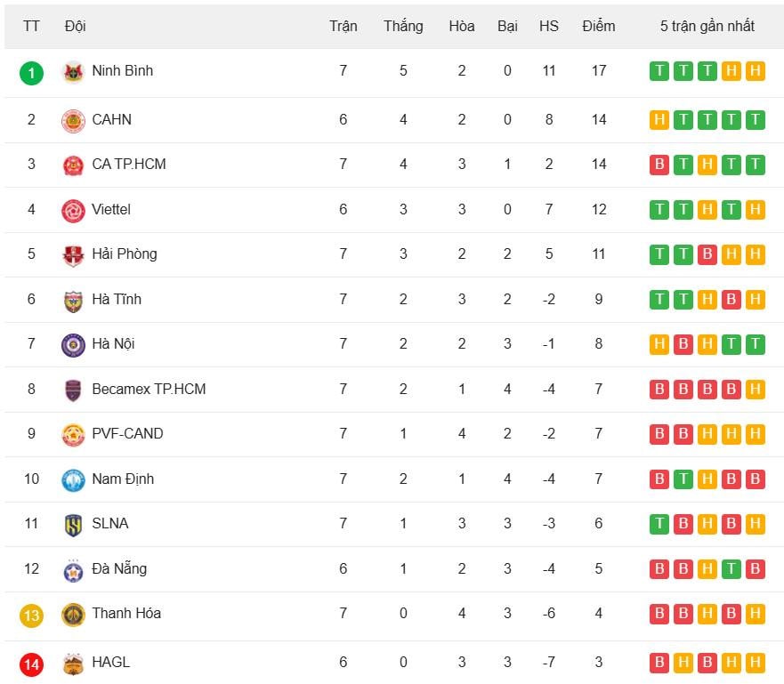Click the Hải Phòng team crest
The image size is (784, 684).
pyautogui.click(x=73, y=255)
